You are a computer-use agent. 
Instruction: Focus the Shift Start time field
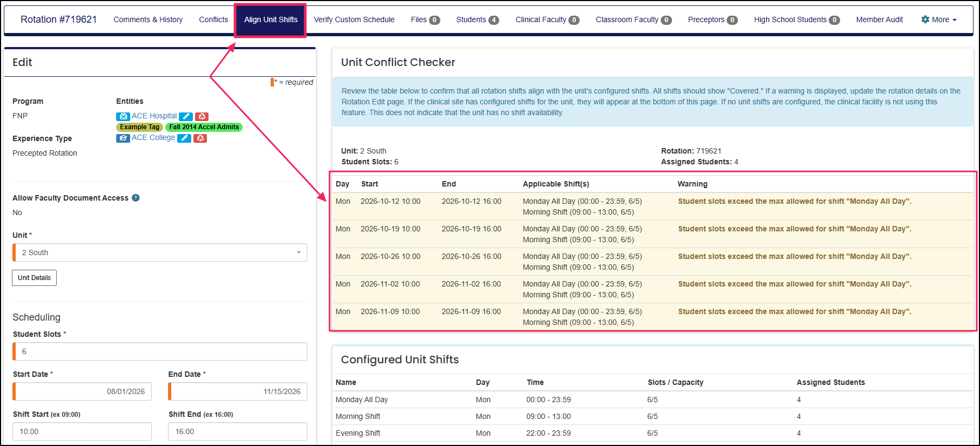82,431
